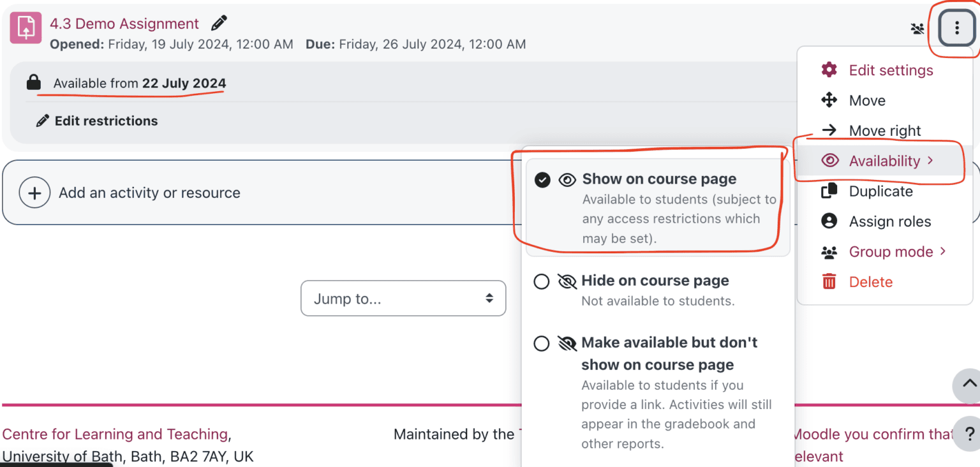Click the Move crosshair icon
This screenshot has height=467, width=980.
tap(829, 100)
